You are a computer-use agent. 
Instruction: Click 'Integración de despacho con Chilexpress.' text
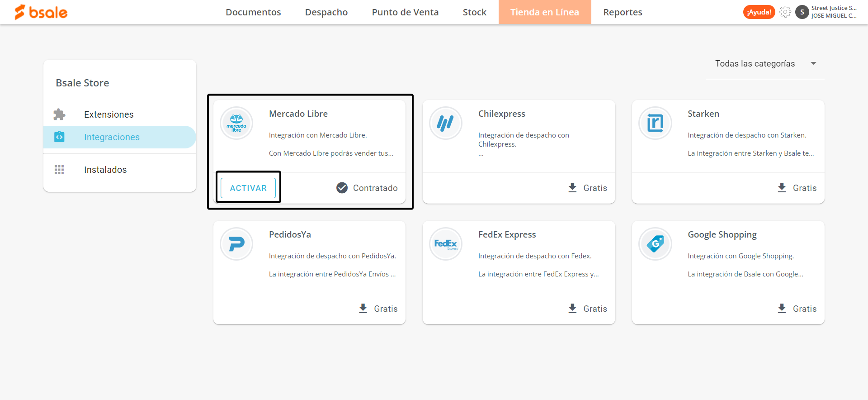(524, 139)
